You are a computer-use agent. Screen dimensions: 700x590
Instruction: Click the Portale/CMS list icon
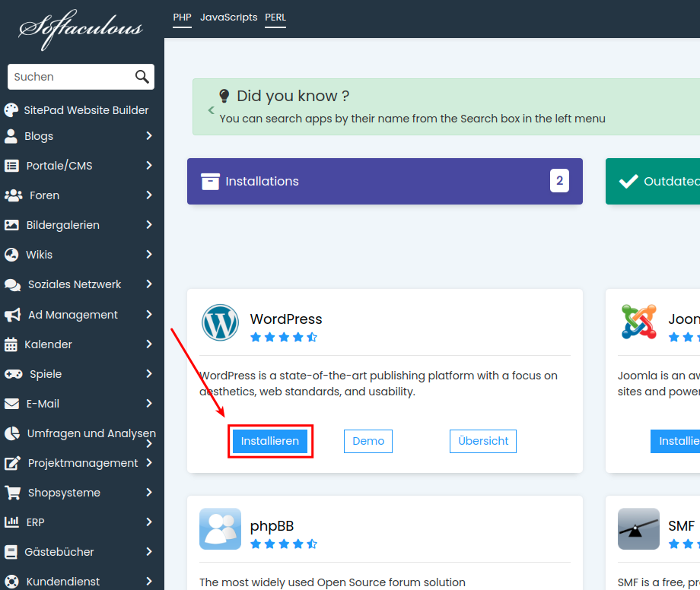click(x=11, y=166)
